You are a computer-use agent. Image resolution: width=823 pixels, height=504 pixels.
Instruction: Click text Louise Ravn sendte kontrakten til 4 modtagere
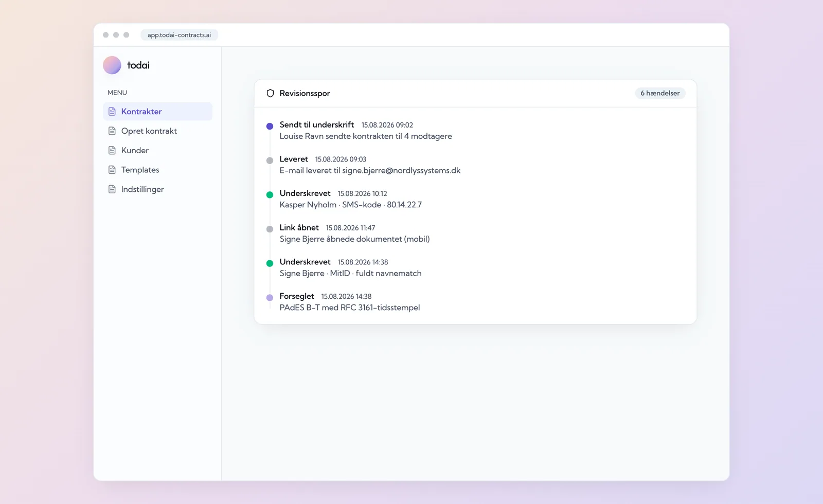(366, 136)
